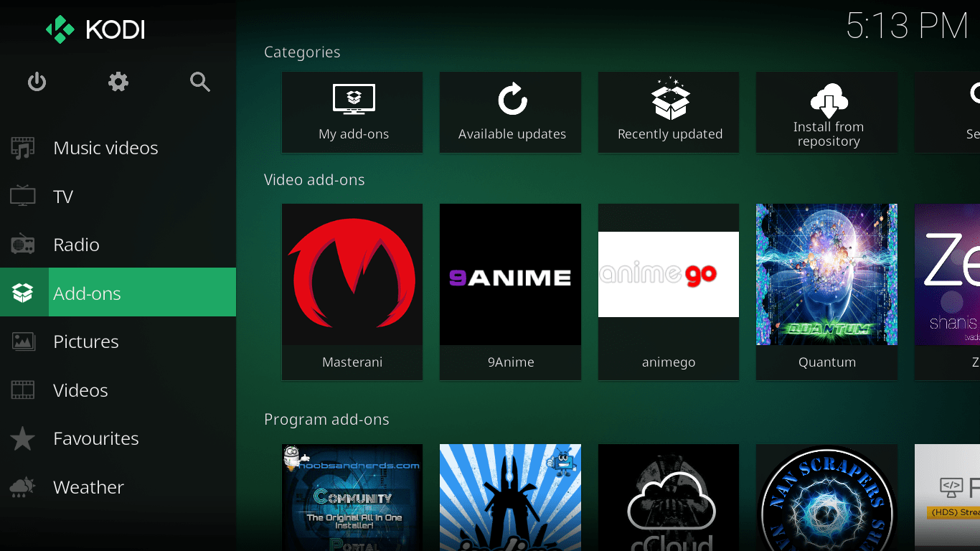Open the Favourites menu label
Viewport: 980px width, 551px height.
(96, 438)
